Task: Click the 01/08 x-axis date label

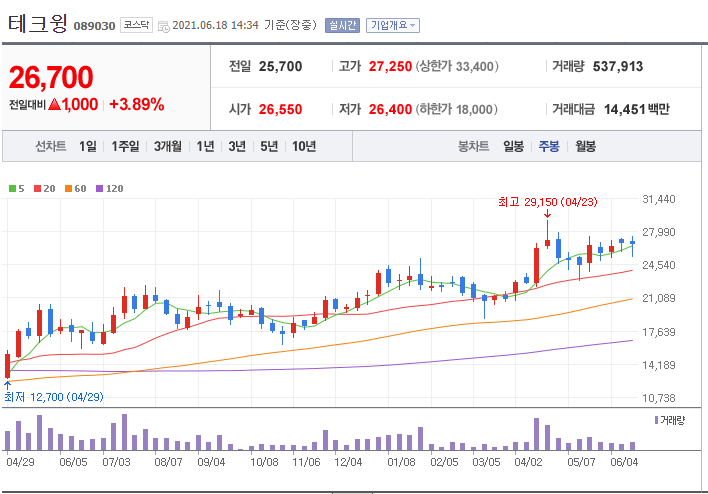Action: point(401,462)
